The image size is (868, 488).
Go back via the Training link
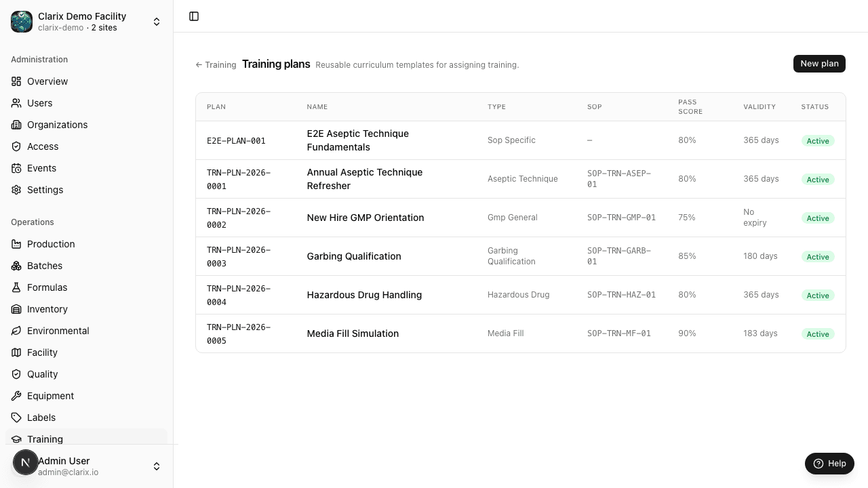216,65
